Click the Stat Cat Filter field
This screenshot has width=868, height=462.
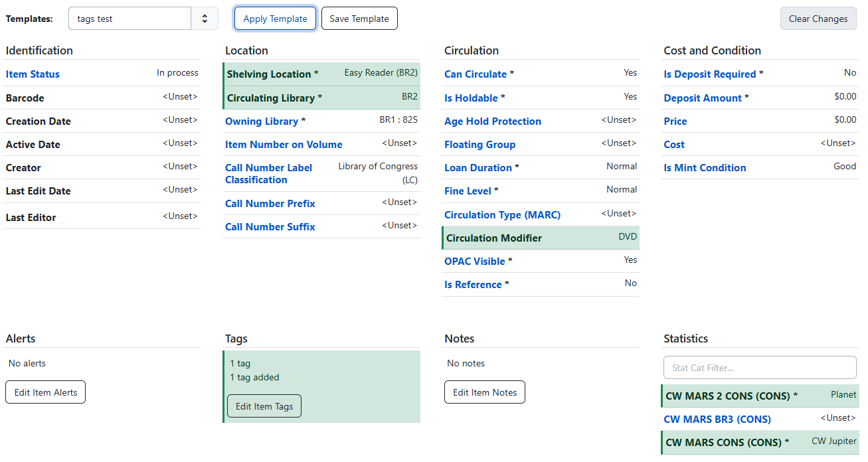coord(760,367)
